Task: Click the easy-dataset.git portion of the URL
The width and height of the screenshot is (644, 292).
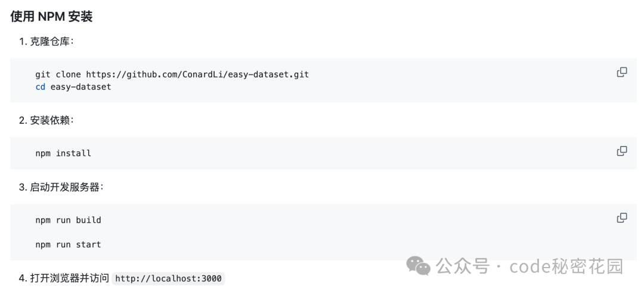Action: pos(268,74)
